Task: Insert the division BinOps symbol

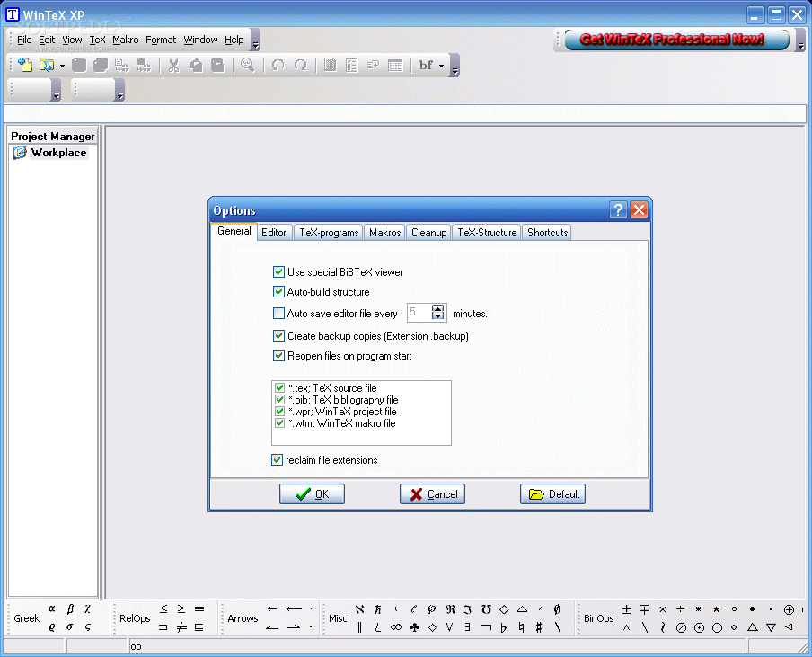Action: [681, 609]
